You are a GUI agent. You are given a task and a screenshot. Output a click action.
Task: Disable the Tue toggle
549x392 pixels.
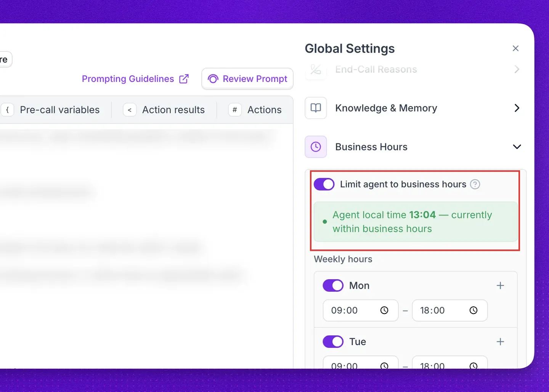[333, 342]
